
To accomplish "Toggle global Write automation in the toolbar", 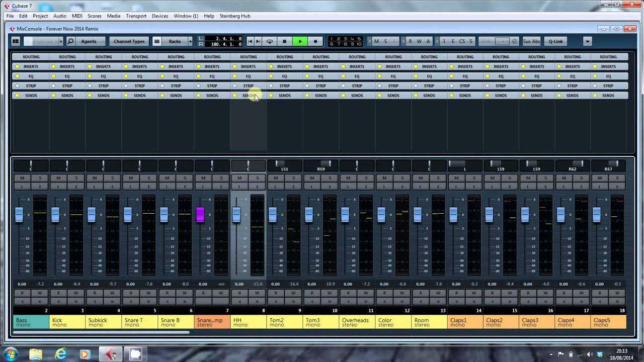I will pos(419,41).
